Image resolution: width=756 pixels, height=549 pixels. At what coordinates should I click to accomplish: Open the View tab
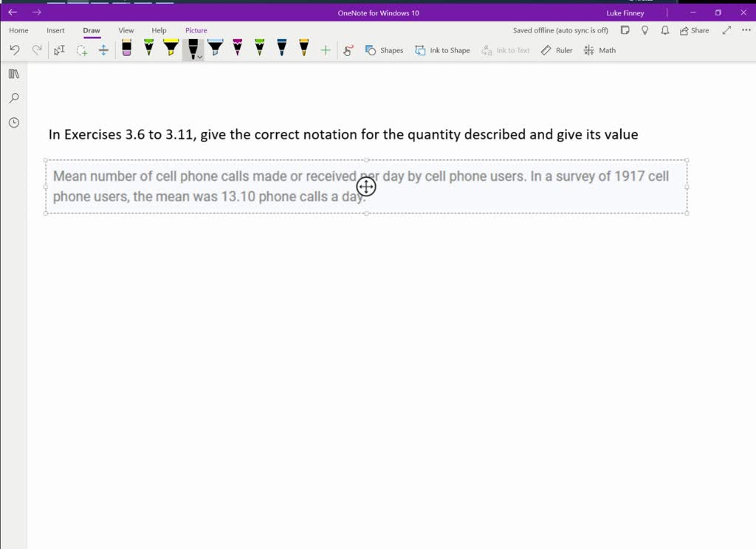pos(126,30)
